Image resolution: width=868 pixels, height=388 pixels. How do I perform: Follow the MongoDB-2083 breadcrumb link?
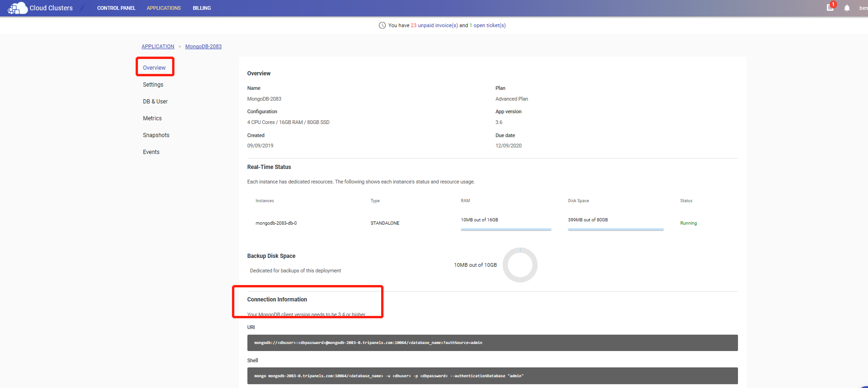pos(203,46)
